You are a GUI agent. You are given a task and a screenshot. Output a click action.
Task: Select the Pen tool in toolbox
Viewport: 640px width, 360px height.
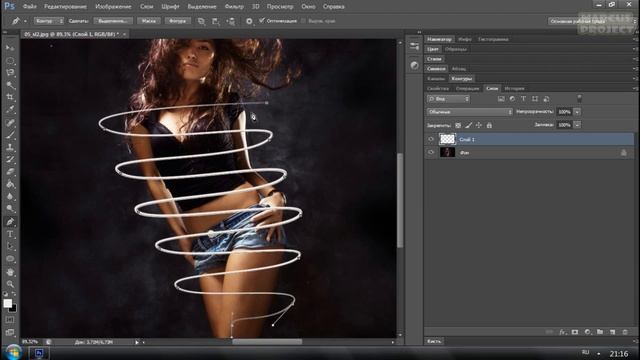point(10,222)
